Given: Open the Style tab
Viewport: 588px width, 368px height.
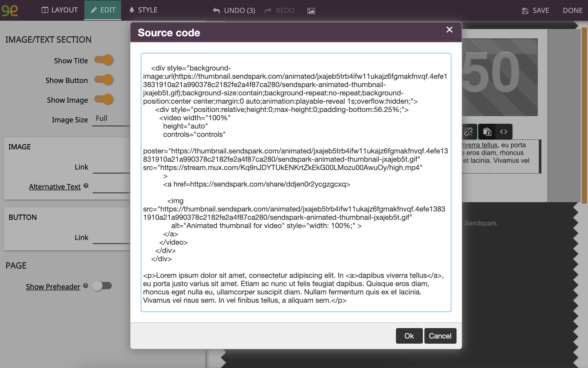Looking at the screenshot, I should (143, 10).
